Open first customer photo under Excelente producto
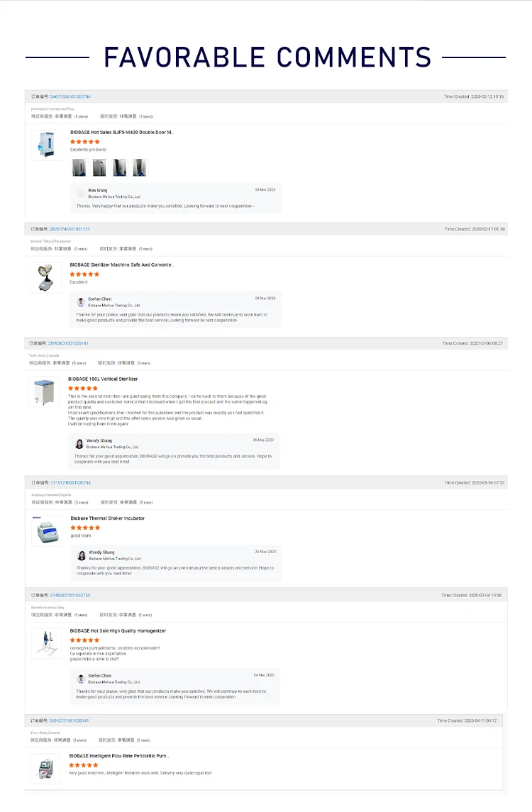This screenshot has height=812, width=532. [78, 167]
